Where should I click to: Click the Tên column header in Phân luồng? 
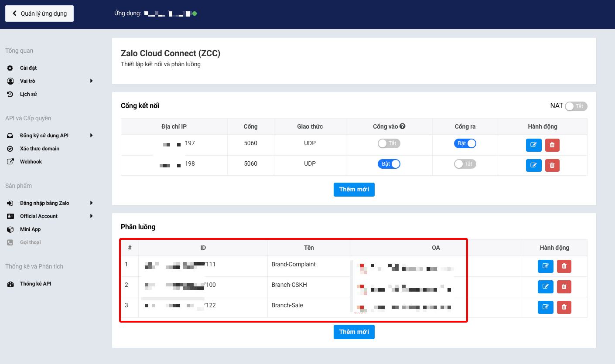(309, 248)
